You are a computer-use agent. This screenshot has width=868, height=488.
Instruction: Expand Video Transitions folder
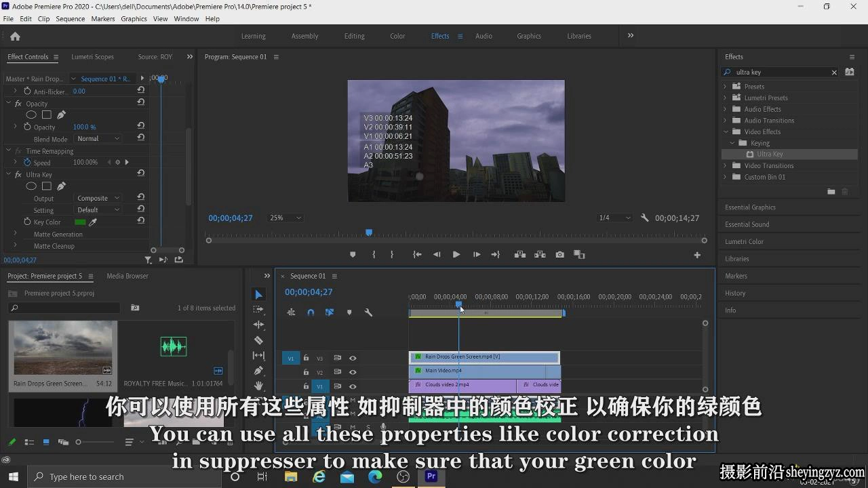(725, 165)
